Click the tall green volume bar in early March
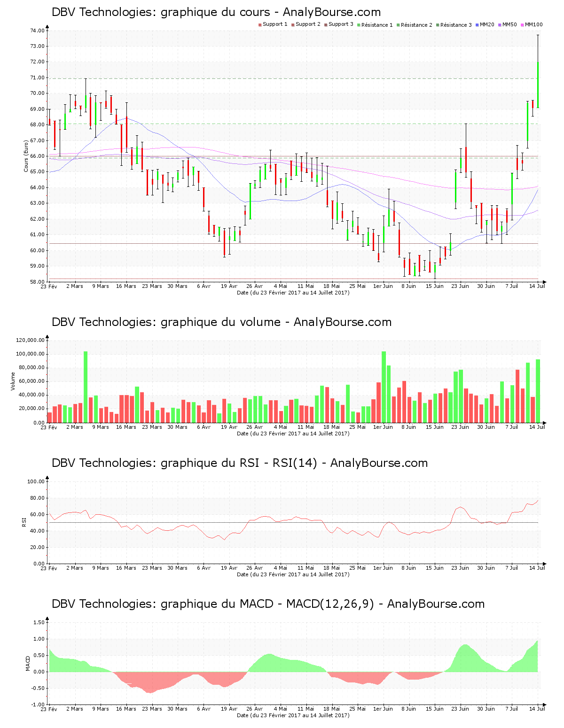564x728 pixels. pyautogui.click(x=86, y=387)
